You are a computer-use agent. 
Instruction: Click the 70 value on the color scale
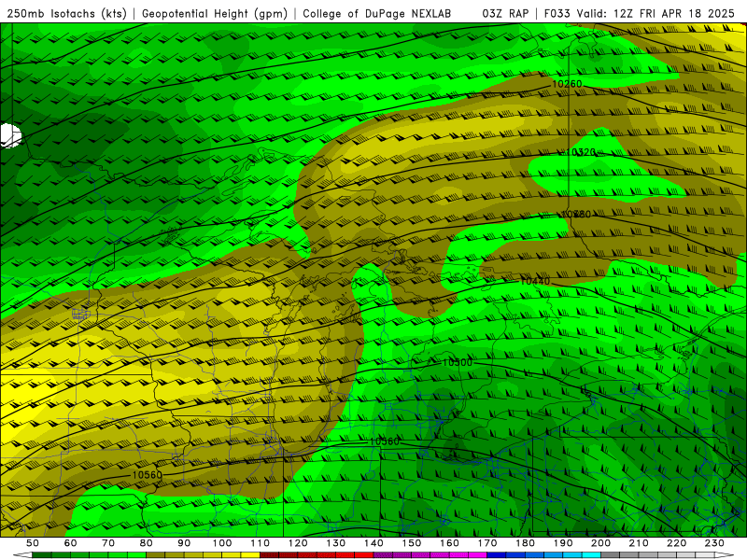pos(108,543)
